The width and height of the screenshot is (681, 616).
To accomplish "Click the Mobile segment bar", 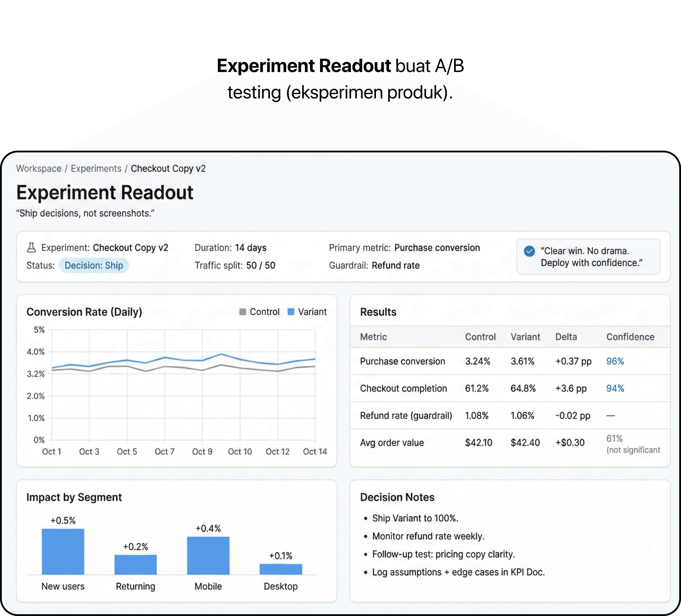I will 208,555.
